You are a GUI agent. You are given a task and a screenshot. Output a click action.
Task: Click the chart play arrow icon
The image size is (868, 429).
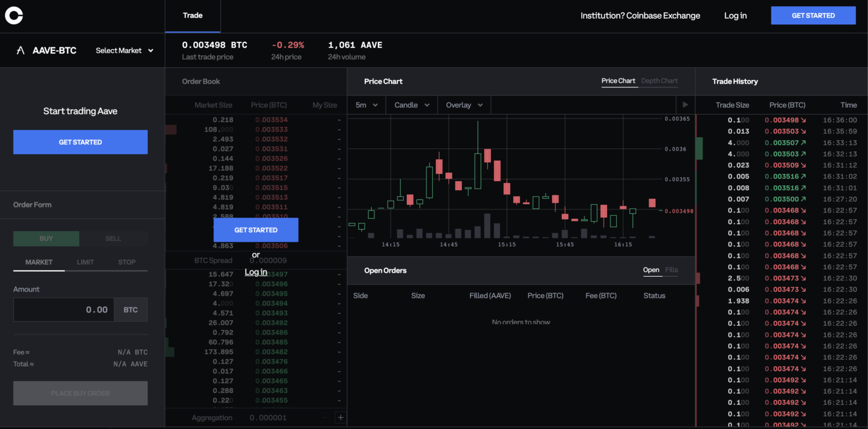click(685, 105)
